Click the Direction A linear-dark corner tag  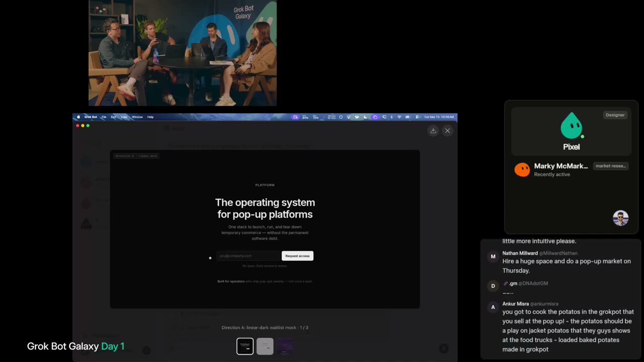(136, 156)
